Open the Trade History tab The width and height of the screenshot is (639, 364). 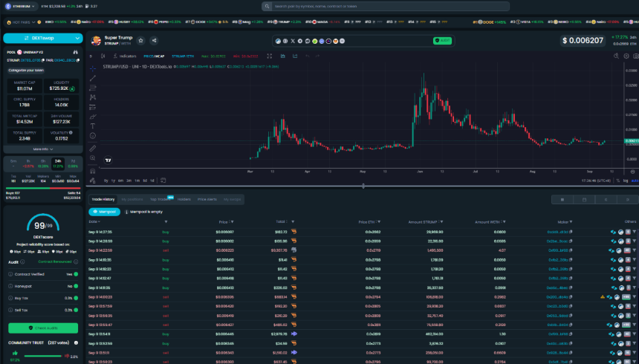[103, 199]
